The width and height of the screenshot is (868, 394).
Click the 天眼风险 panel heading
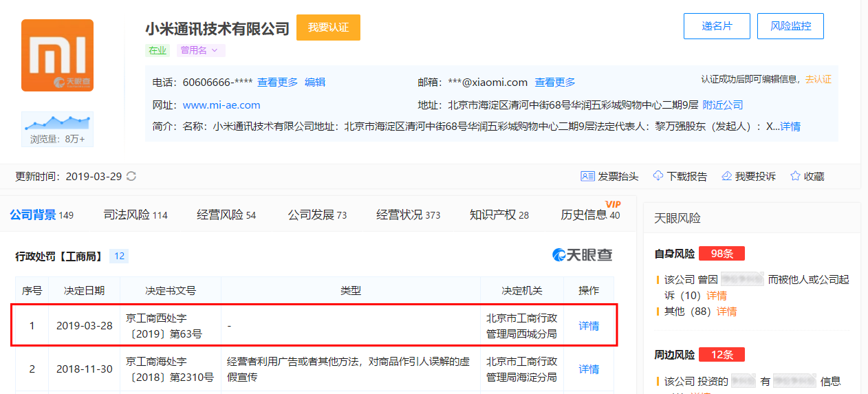coord(677,218)
